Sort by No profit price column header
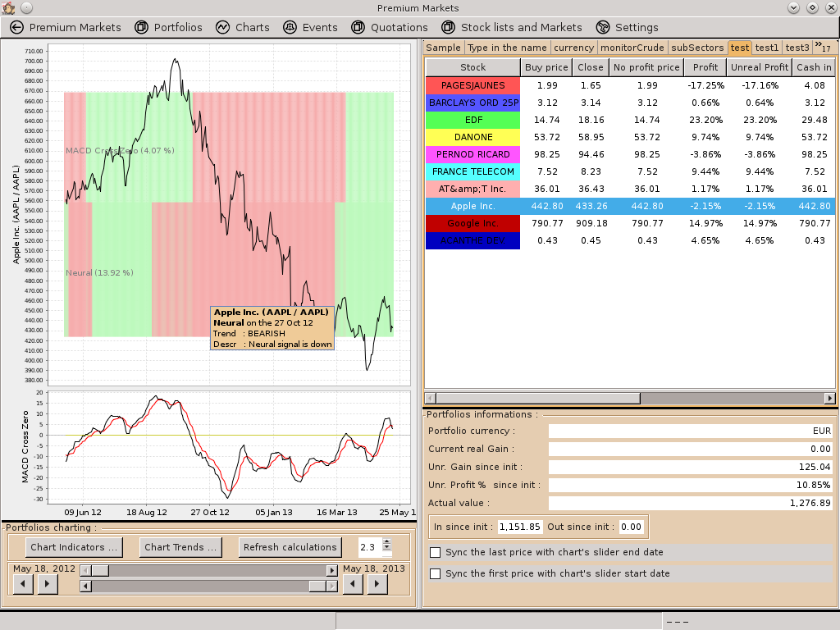This screenshot has width=840, height=630. pos(646,67)
